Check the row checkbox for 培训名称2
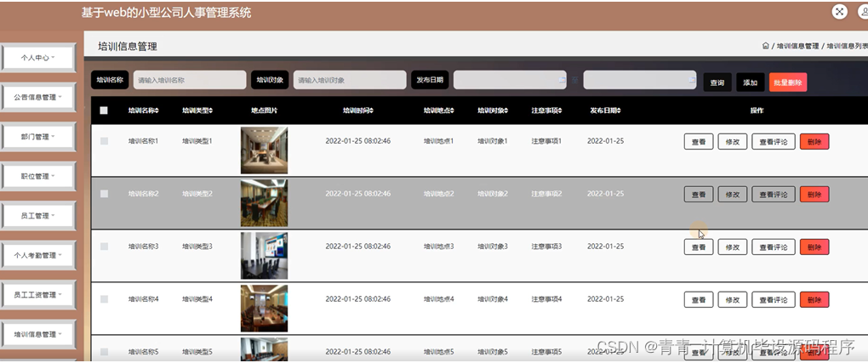Image resolution: width=868 pixels, height=363 pixels. pos(104,194)
